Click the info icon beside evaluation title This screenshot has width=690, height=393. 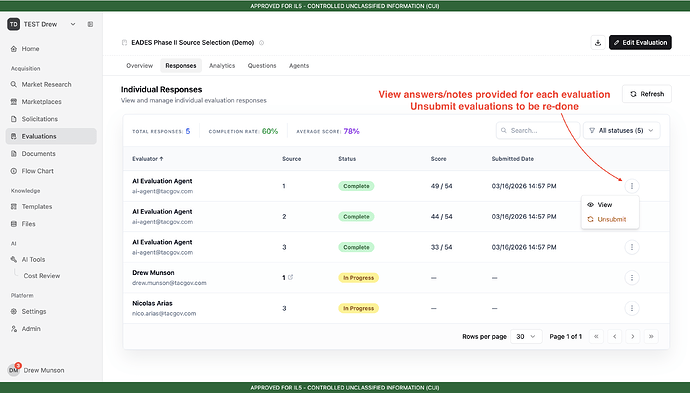(x=261, y=43)
